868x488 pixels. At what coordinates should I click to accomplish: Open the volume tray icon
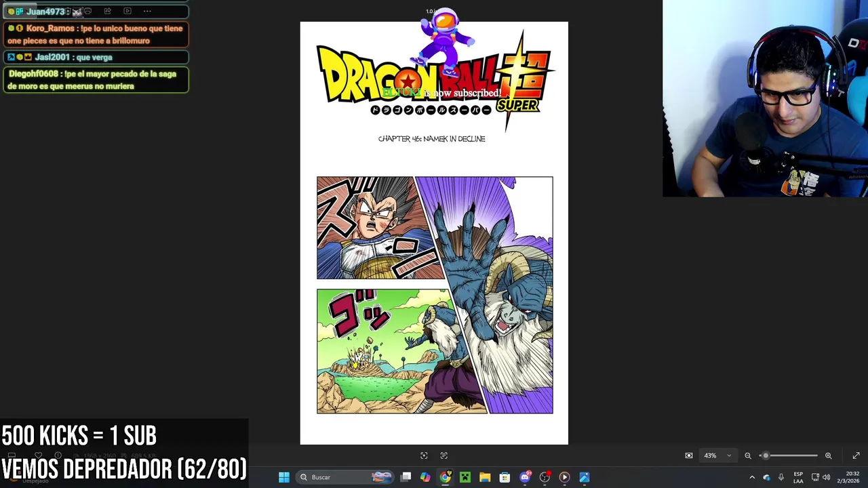(826, 477)
